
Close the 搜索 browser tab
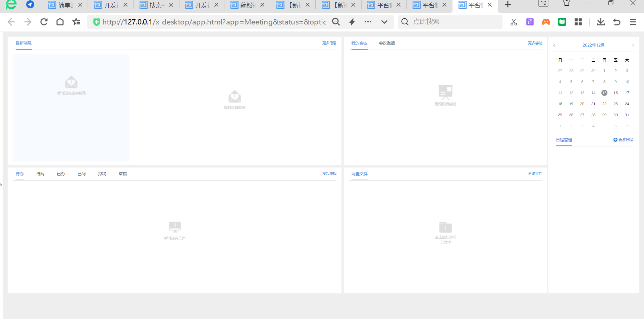tap(171, 5)
